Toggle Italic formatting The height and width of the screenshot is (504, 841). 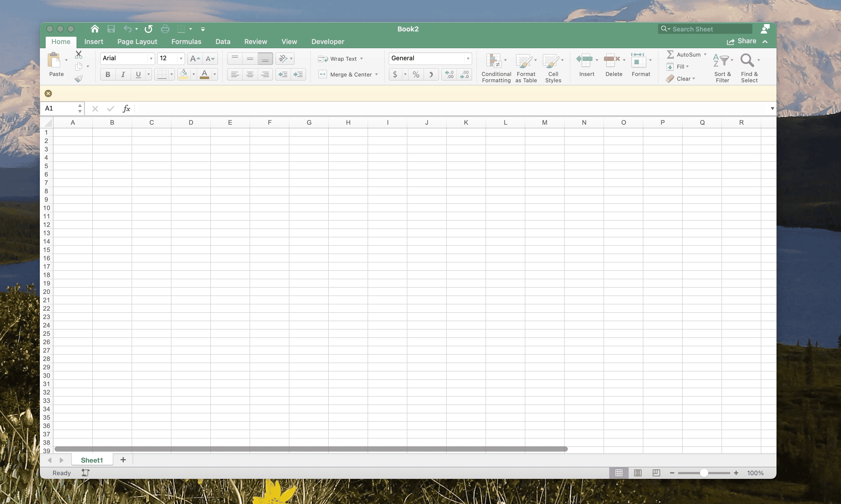(123, 74)
